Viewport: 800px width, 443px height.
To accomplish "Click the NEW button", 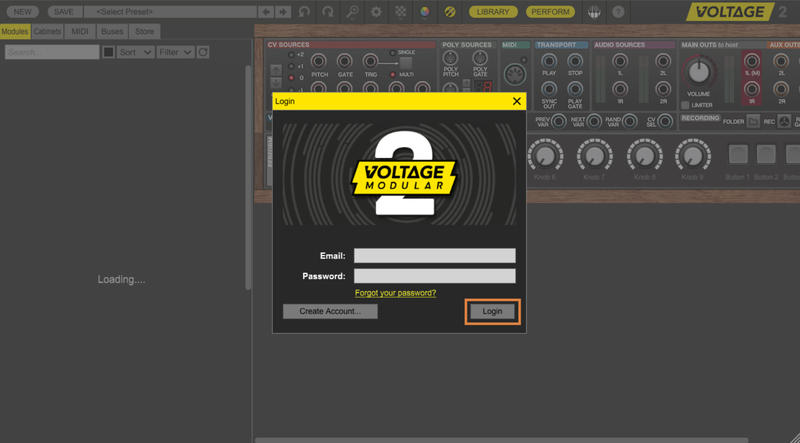I will [22, 12].
